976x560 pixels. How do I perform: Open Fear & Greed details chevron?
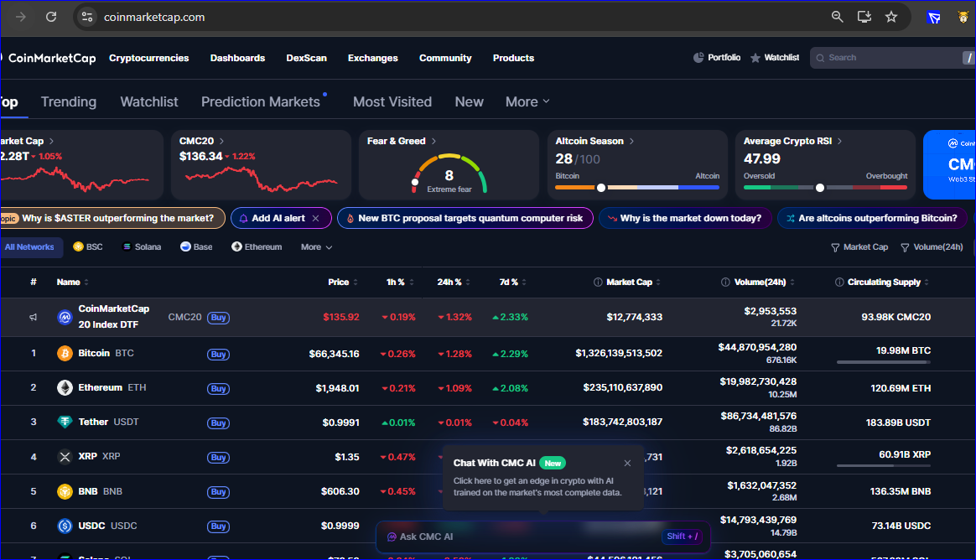433,141
